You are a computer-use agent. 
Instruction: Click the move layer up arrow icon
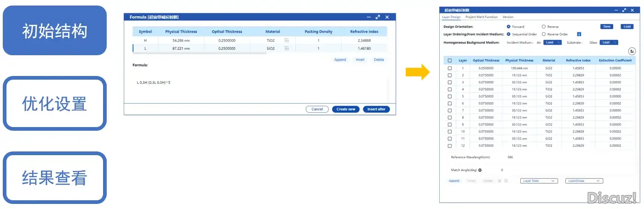coord(500,181)
